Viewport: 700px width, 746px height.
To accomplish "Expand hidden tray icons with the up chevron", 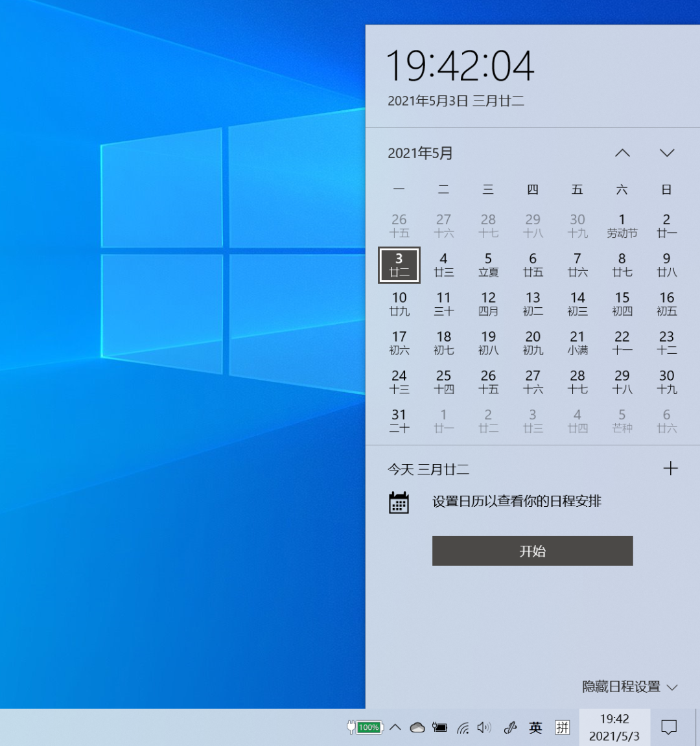I will click(395, 727).
